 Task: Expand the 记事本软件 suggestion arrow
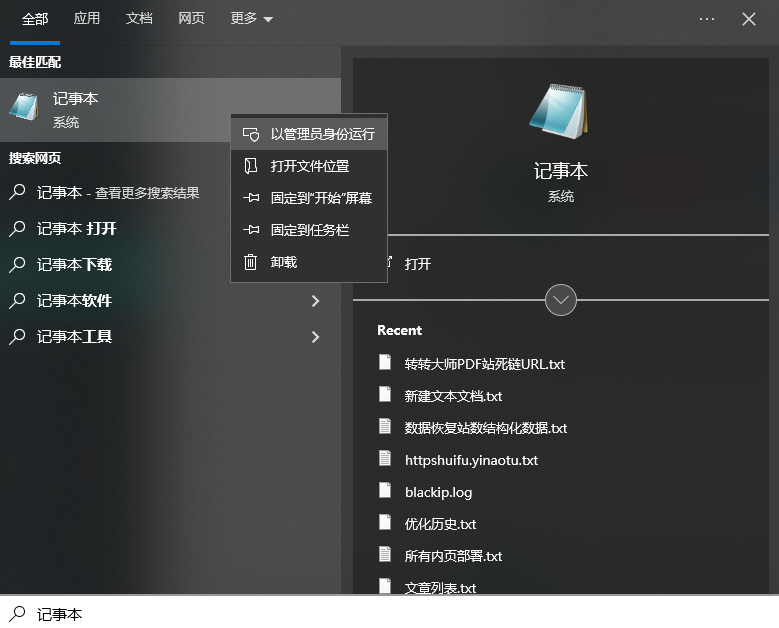[315, 301]
